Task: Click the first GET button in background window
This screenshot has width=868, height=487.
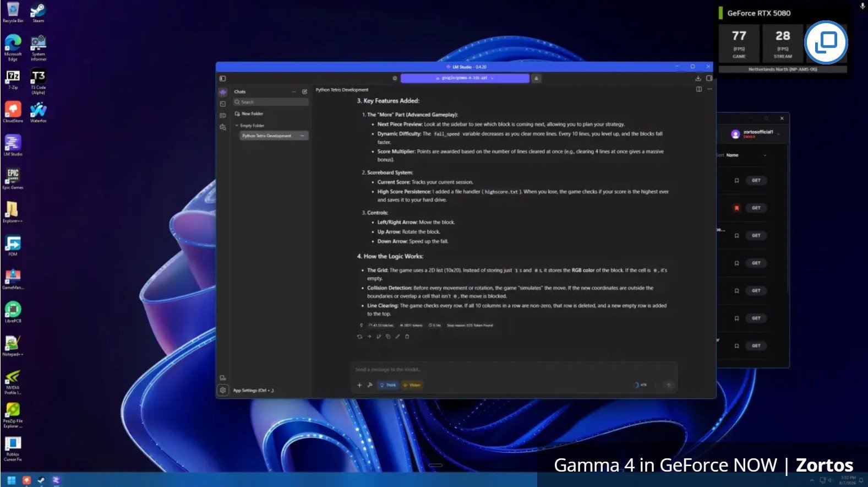Action: pyautogui.click(x=756, y=181)
